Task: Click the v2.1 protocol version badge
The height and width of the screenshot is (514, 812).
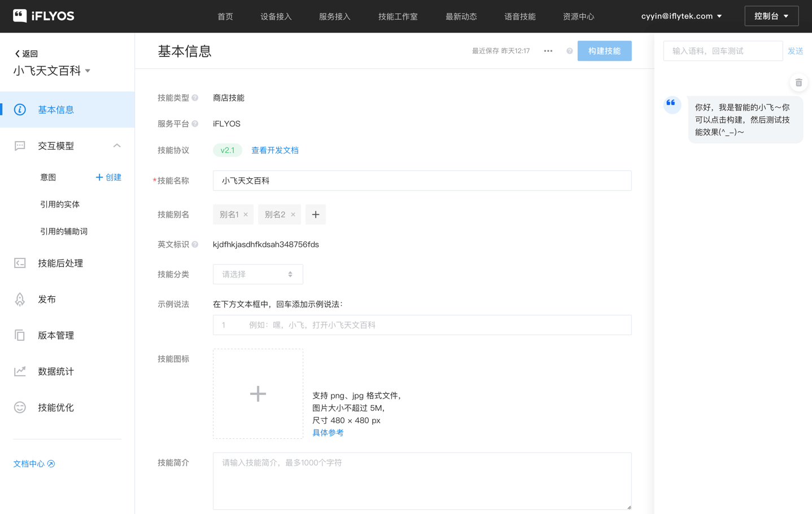Action: pyautogui.click(x=228, y=150)
